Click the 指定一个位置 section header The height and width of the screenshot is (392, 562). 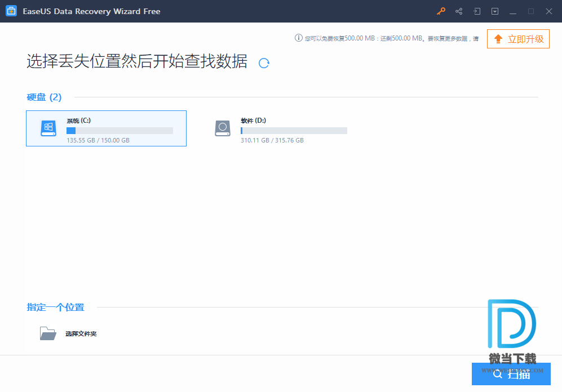tap(56, 307)
